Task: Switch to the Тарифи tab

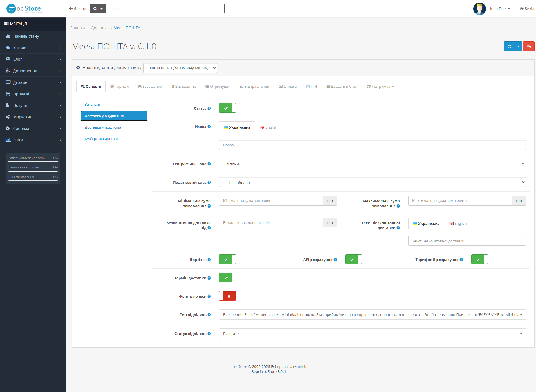Action: [x=120, y=86]
